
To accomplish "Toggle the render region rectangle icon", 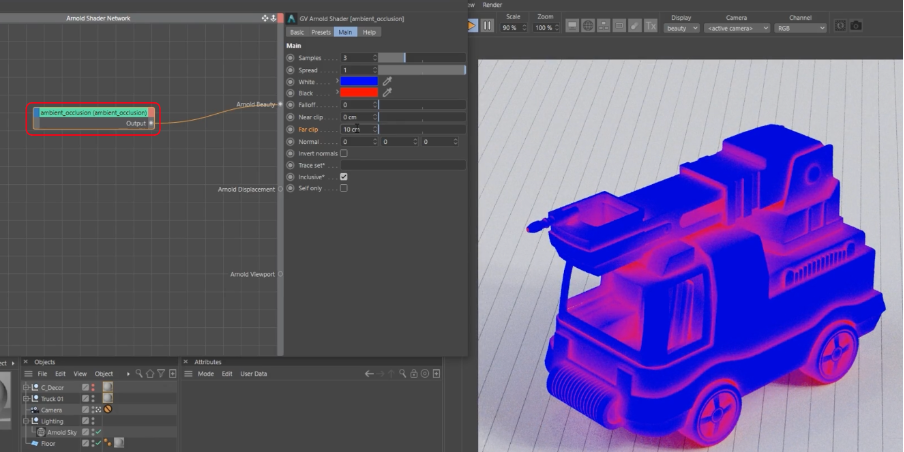I will pos(619,25).
